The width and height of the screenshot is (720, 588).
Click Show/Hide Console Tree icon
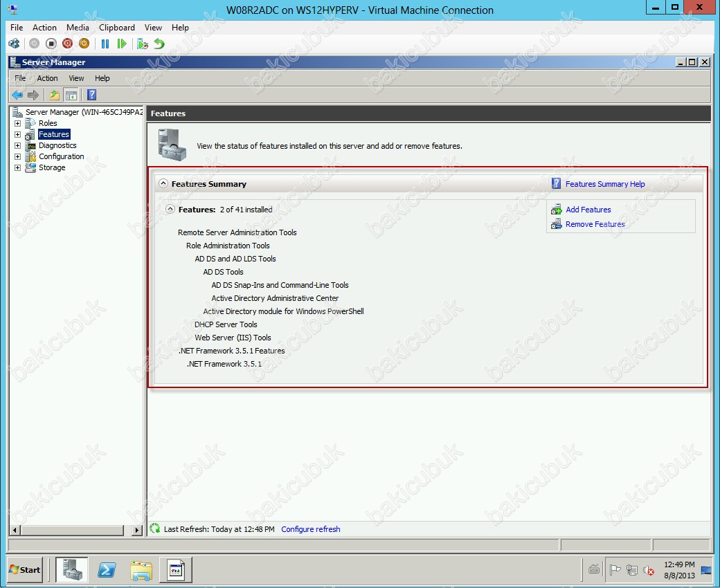[x=71, y=95]
